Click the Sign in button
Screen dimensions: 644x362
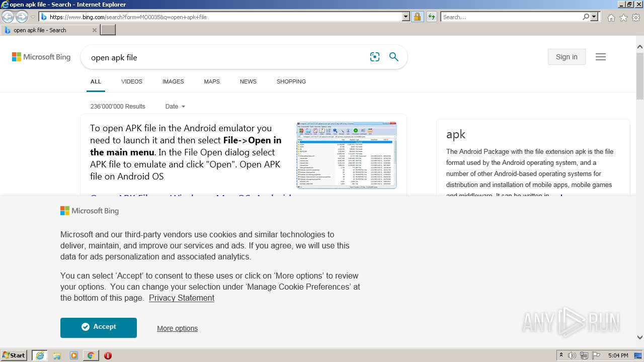(567, 57)
